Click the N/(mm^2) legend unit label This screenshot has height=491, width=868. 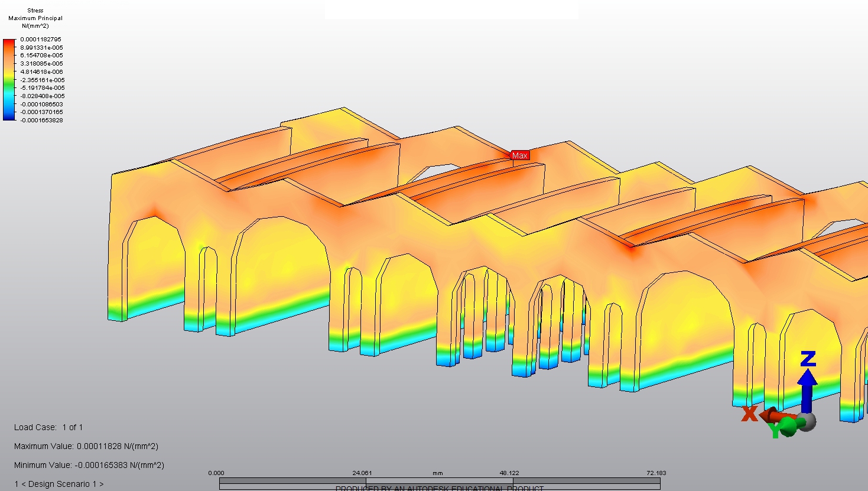[x=35, y=26]
